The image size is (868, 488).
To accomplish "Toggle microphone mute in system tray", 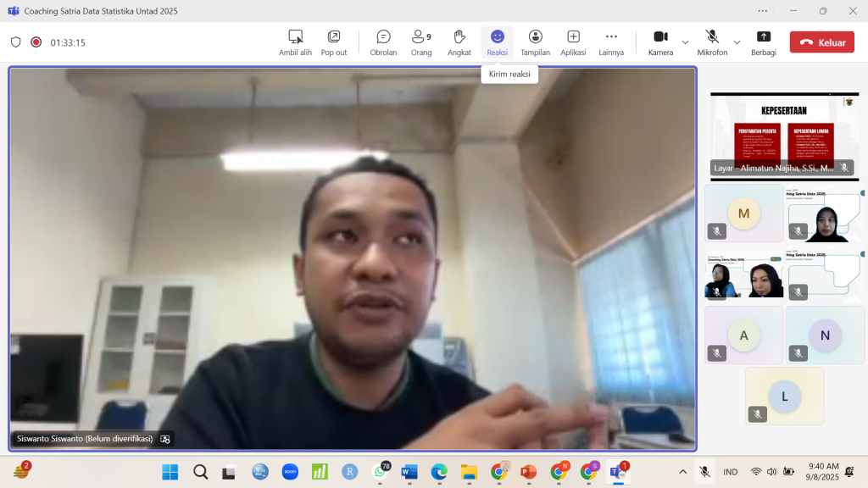I will (704, 472).
